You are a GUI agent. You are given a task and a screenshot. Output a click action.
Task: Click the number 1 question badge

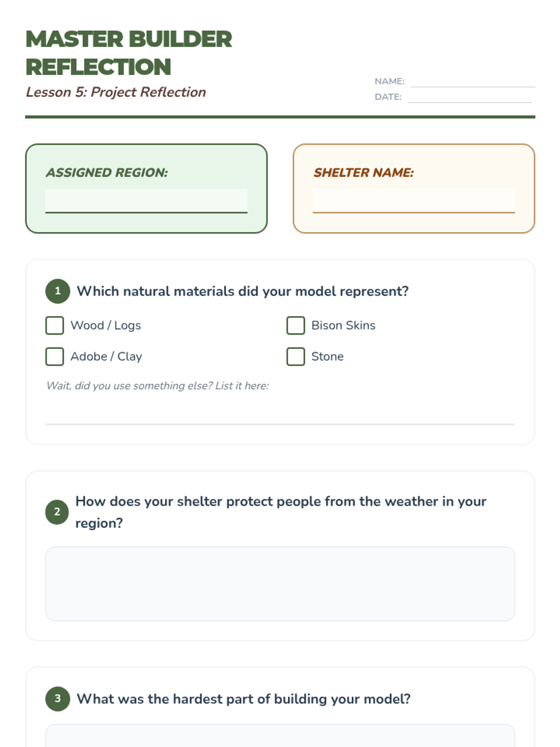(x=57, y=291)
